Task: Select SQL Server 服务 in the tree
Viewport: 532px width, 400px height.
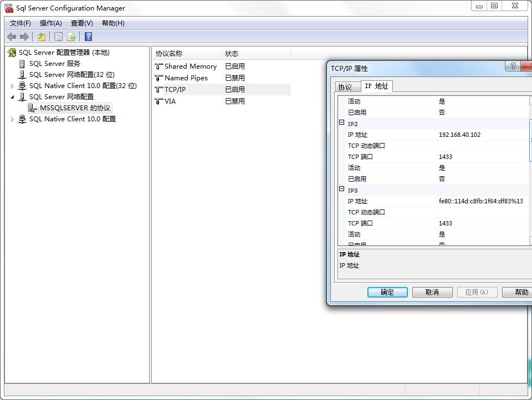Action: pos(54,64)
